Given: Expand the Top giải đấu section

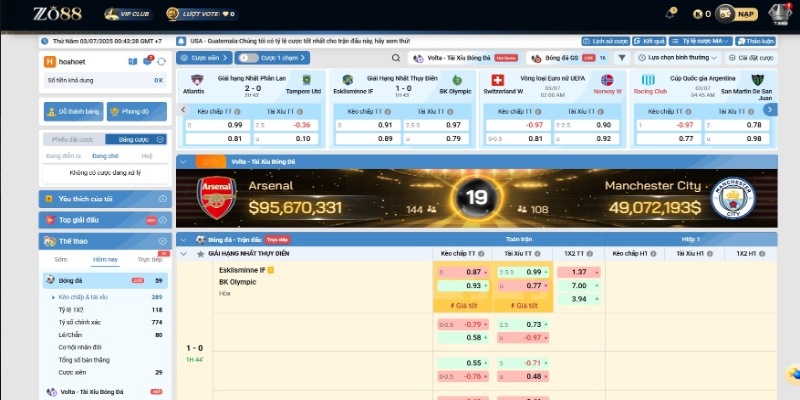Looking at the screenshot, I should (x=164, y=219).
